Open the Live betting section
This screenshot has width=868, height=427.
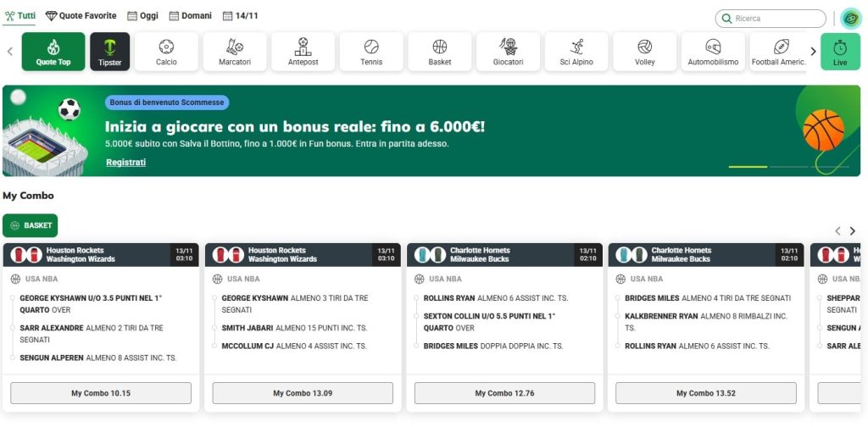(840, 52)
